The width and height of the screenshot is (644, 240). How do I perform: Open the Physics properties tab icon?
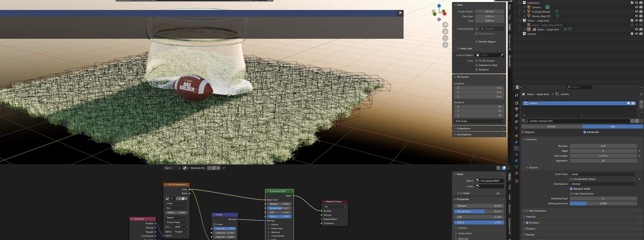coord(517,155)
